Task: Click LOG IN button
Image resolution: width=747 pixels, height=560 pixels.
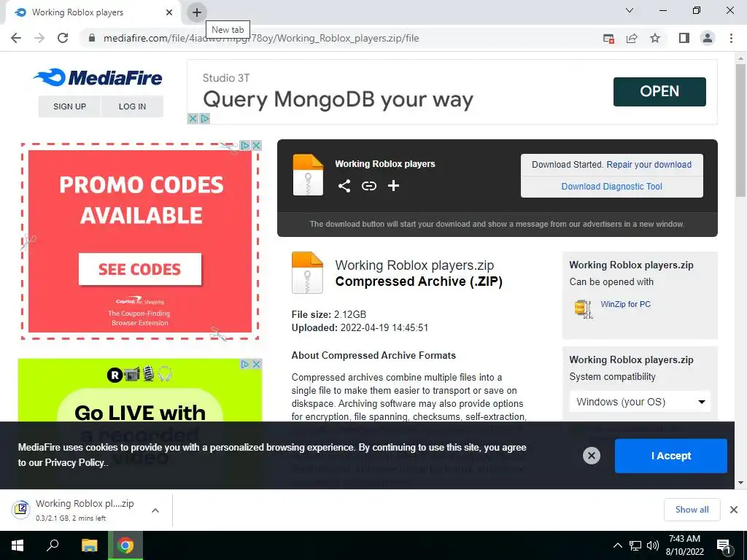Action: pyautogui.click(x=133, y=106)
